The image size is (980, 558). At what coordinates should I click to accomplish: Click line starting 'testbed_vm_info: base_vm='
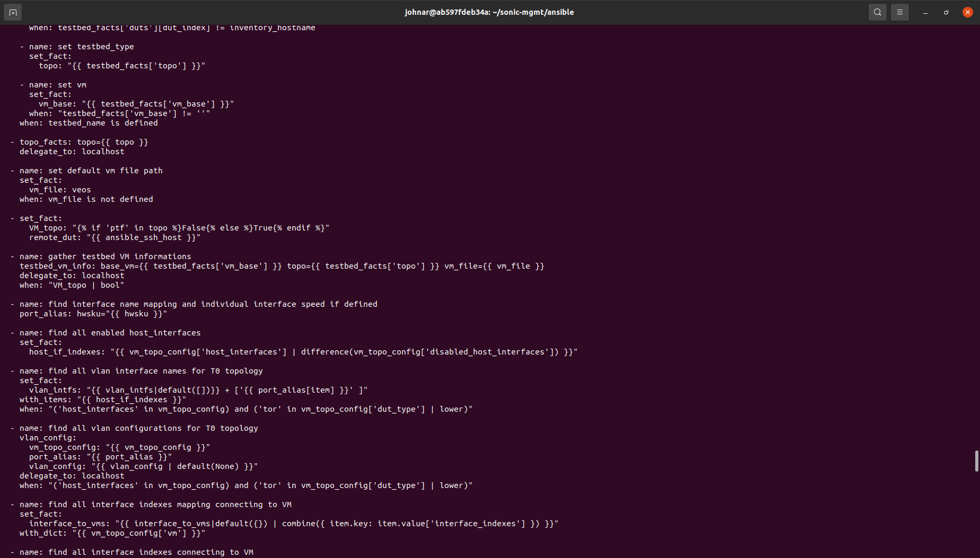pyautogui.click(x=282, y=266)
